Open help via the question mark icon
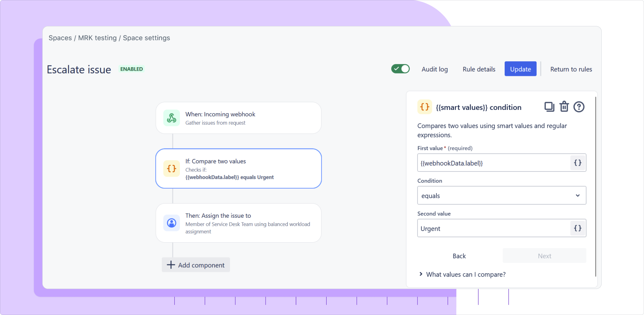The height and width of the screenshot is (315, 644). click(x=579, y=107)
